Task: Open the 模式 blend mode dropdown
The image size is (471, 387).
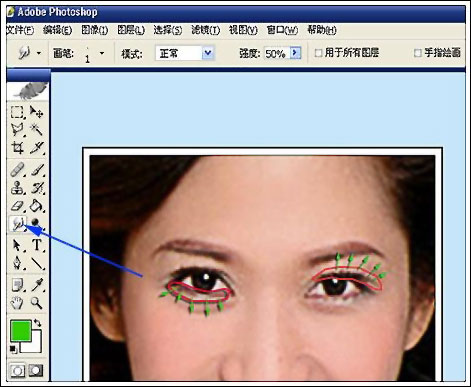Action: tap(185, 53)
